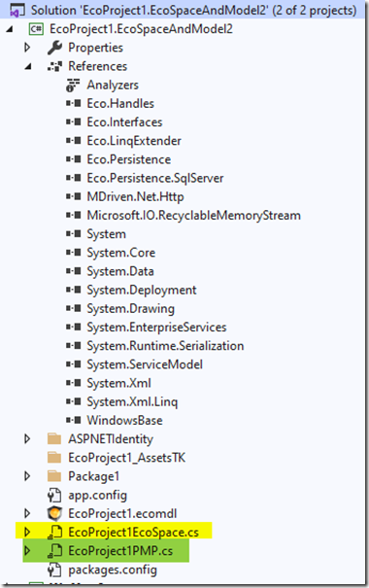Screen dimensions: 369x588
Task: Click the app.config file icon
Action: (x=54, y=495)
